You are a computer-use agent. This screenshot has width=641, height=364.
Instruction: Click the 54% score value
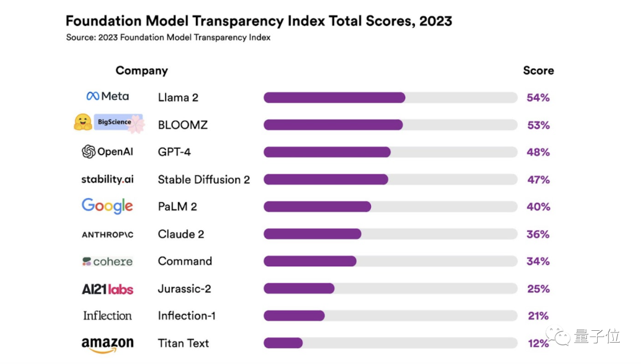538,98
